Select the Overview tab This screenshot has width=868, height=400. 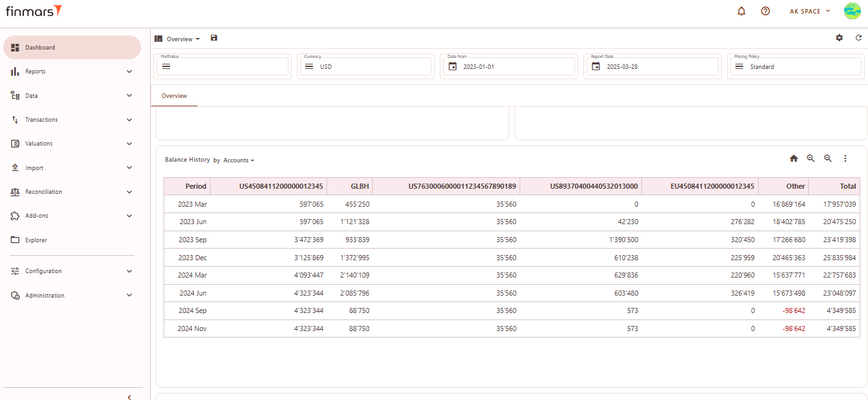174,96
